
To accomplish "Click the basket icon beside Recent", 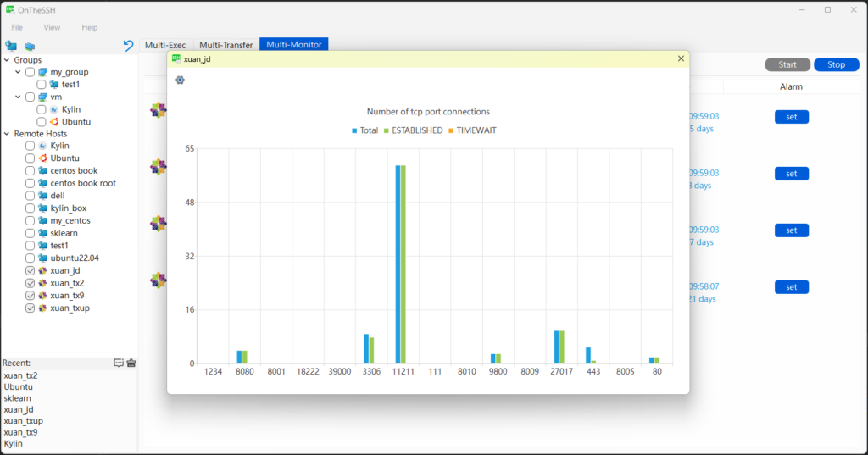I will 131,363.
